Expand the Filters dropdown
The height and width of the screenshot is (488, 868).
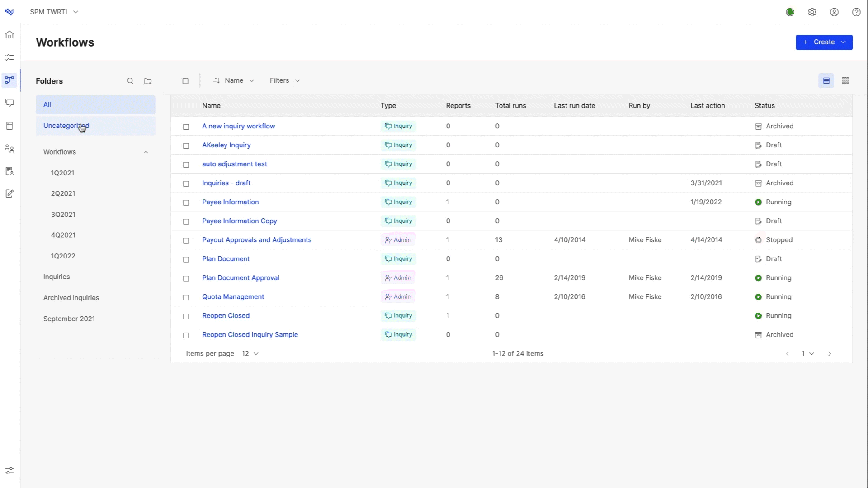coord(285,80)
